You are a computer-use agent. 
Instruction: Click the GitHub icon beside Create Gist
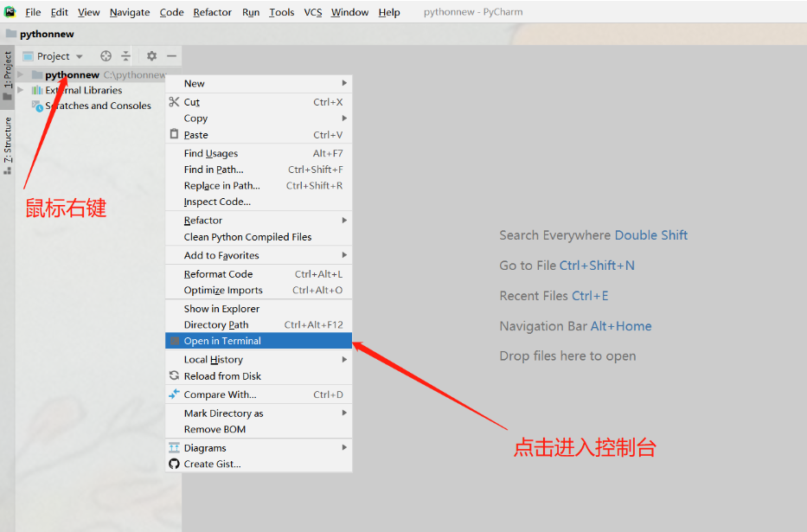point(175,464)
